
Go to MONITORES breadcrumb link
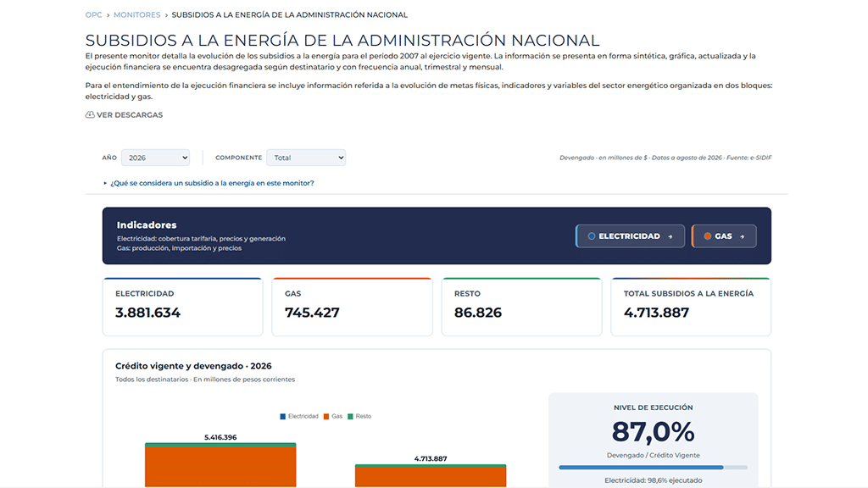136,15
